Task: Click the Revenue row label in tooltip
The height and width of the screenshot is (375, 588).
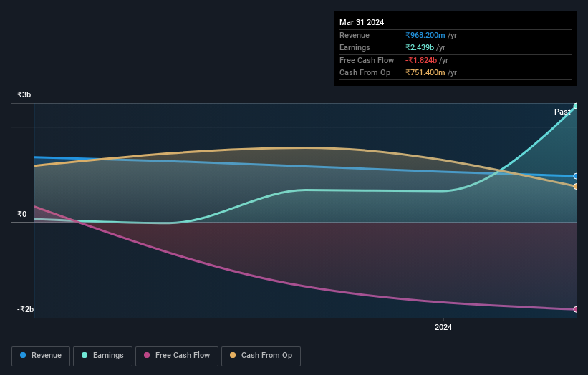Action: click(355, 35)
